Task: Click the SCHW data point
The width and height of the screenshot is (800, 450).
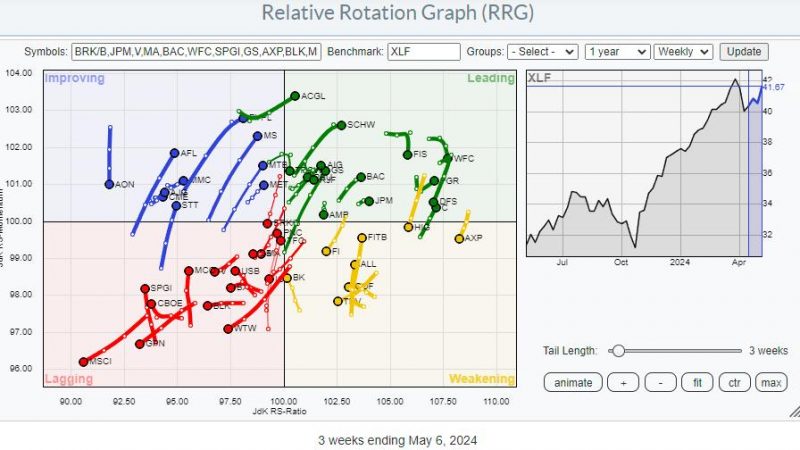Action: 341,125
